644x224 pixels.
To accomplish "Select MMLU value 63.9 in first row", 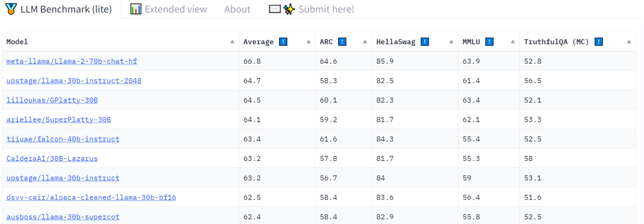I will [471, 61].
